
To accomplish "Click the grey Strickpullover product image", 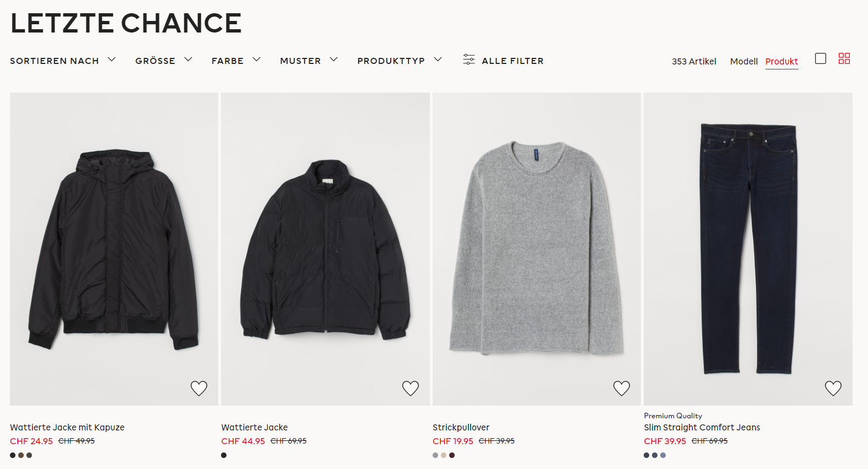I will 537,249.
